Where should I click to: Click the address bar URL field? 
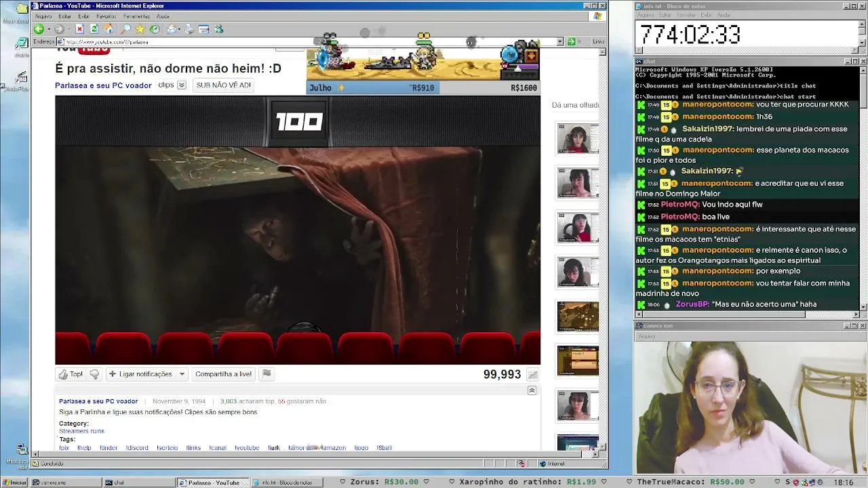(x=310, y=41)
